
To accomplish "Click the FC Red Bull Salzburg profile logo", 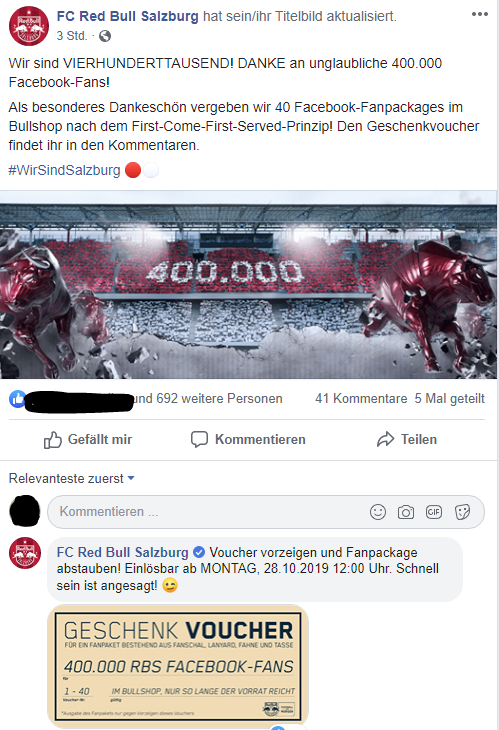I will pos(29,26).
